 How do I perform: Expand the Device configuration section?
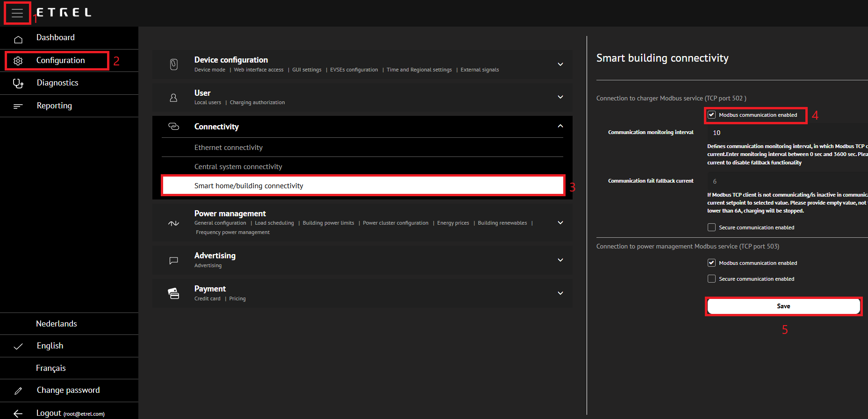tap(560, 64)
